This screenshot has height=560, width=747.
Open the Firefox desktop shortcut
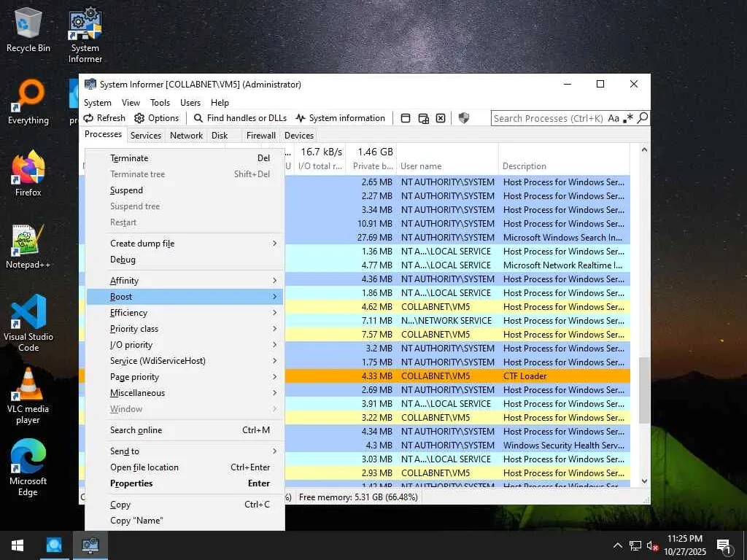28,174
